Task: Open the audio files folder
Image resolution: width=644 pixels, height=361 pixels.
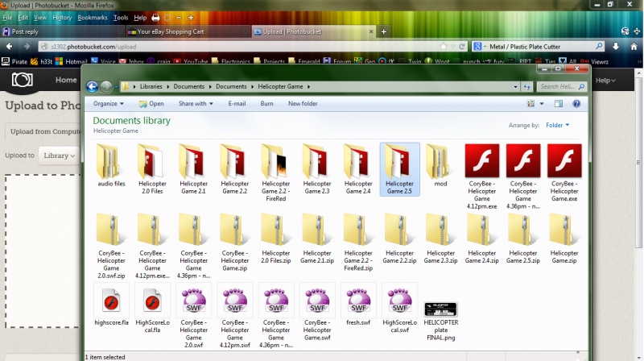Action: point(111,165)
